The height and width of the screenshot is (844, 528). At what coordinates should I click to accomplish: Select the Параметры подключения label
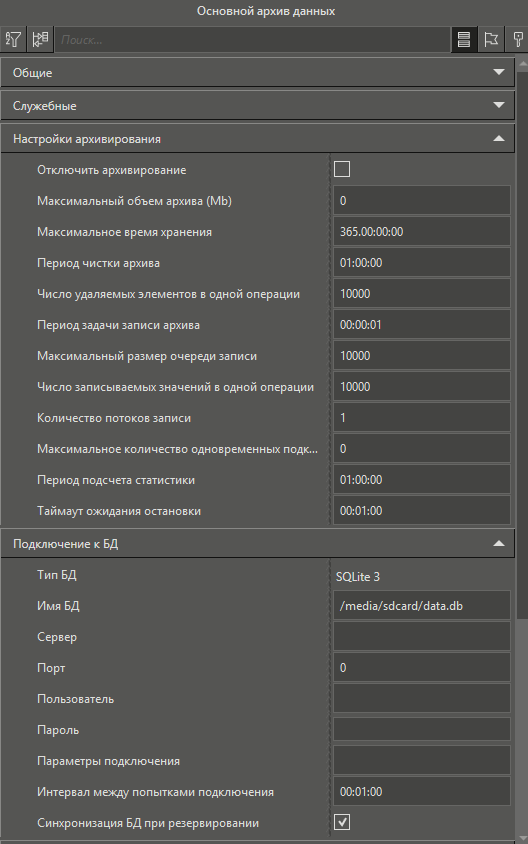[108, 761]
